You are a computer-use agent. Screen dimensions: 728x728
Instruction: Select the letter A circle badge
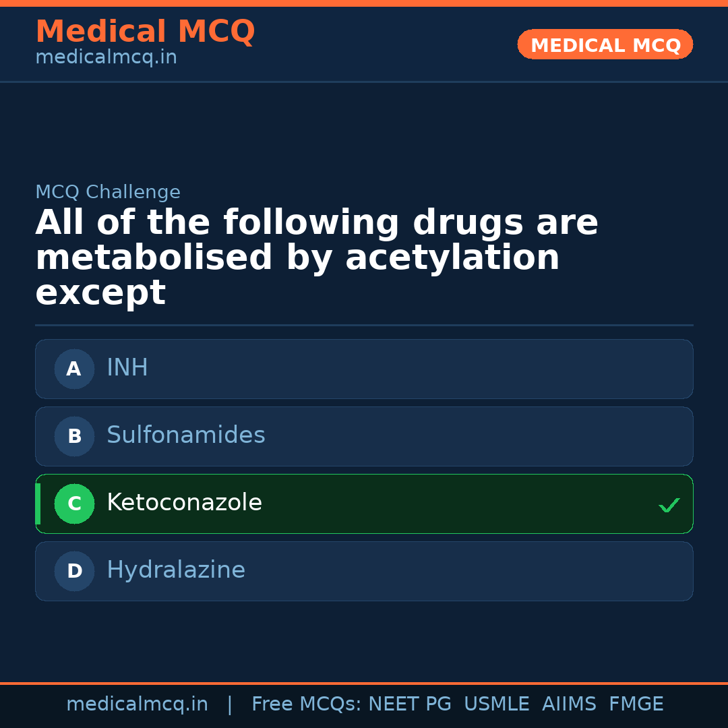[x=74, y=369]
